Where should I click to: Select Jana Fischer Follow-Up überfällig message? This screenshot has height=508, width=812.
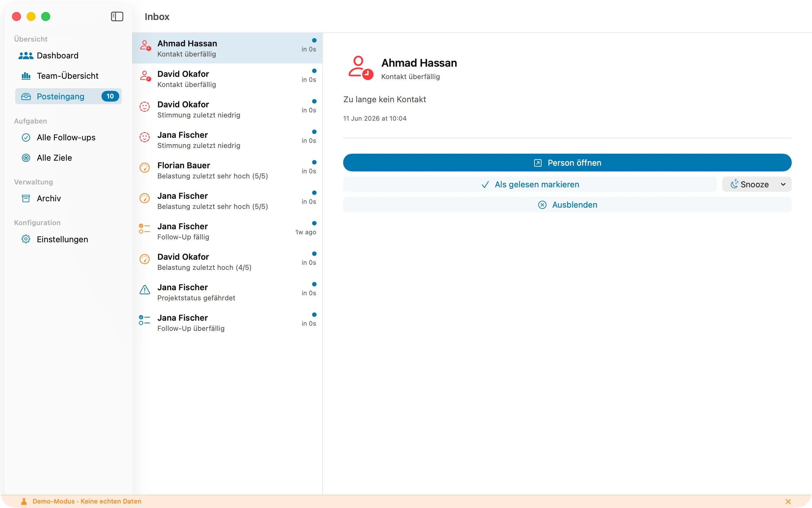pyautogui.click(x=227, y=323)
